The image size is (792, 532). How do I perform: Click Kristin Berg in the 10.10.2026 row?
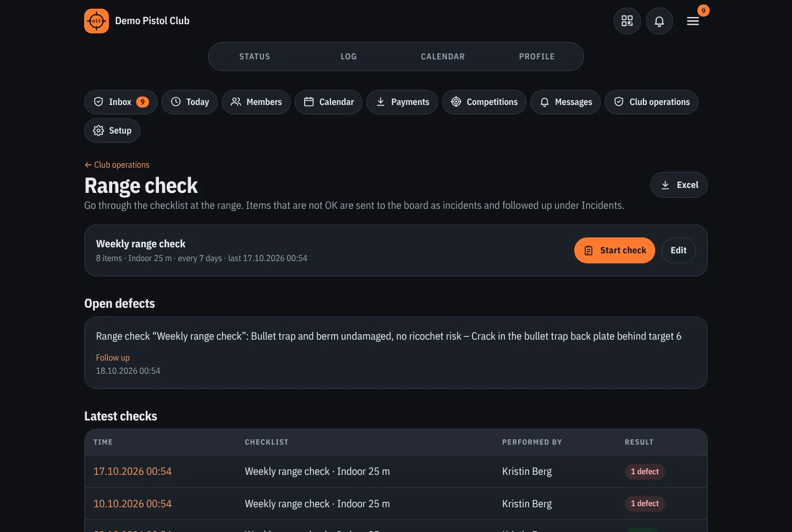coord(527,504)
